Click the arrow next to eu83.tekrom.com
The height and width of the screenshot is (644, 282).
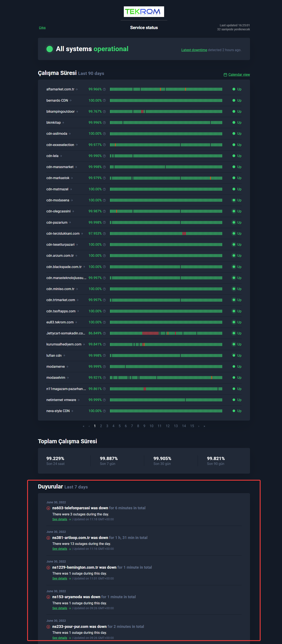click(x=76, y=322)
